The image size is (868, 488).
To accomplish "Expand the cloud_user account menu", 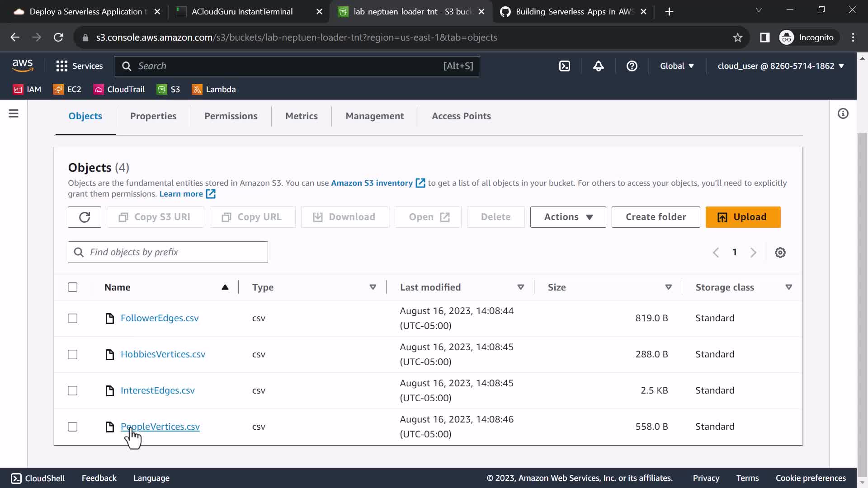I will coord(780,66).
